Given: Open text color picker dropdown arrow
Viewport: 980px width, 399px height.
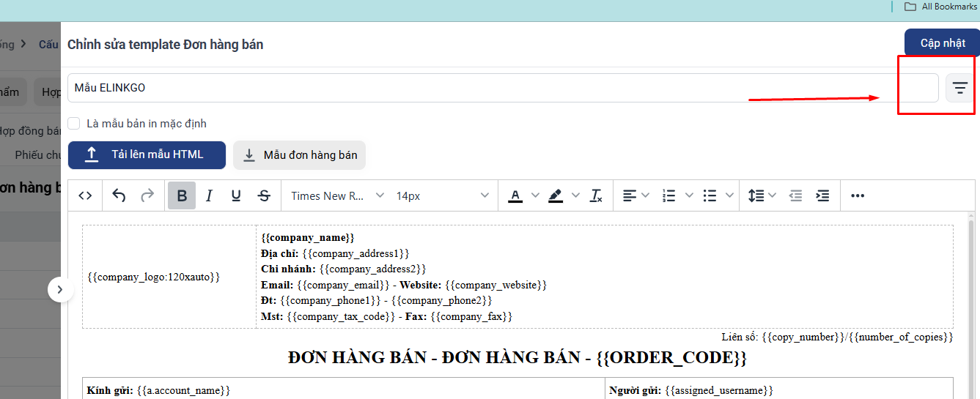Looking at the screenshot, I should tap(534, 195).
